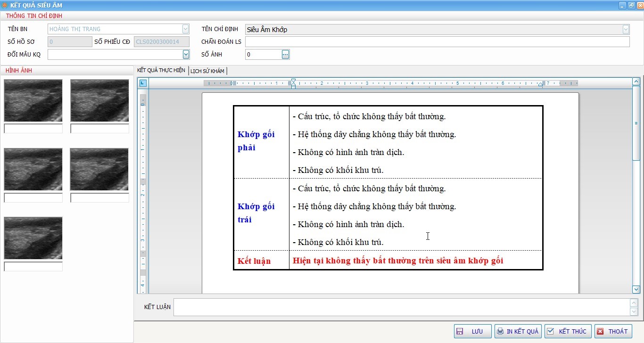Viewport: 644px width, 343px height.
Task: Click the right indent marker on horizontal ruler
Action: (541, 85)
